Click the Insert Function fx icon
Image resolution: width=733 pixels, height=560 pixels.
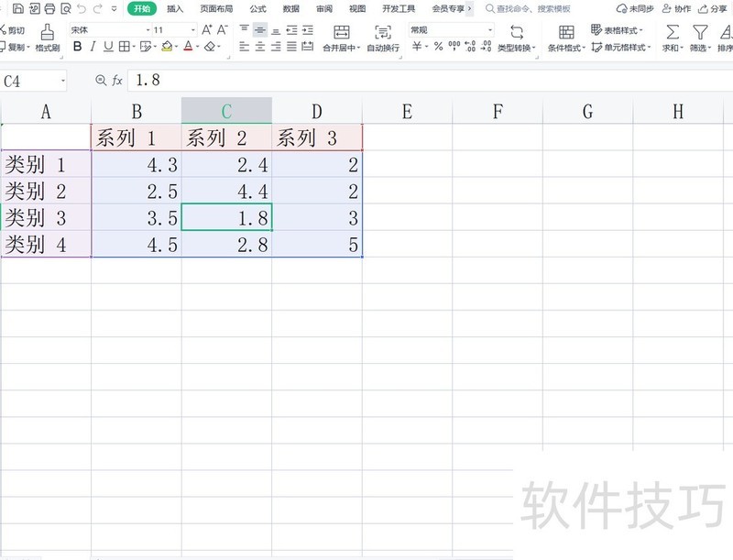tap(117, 81)
